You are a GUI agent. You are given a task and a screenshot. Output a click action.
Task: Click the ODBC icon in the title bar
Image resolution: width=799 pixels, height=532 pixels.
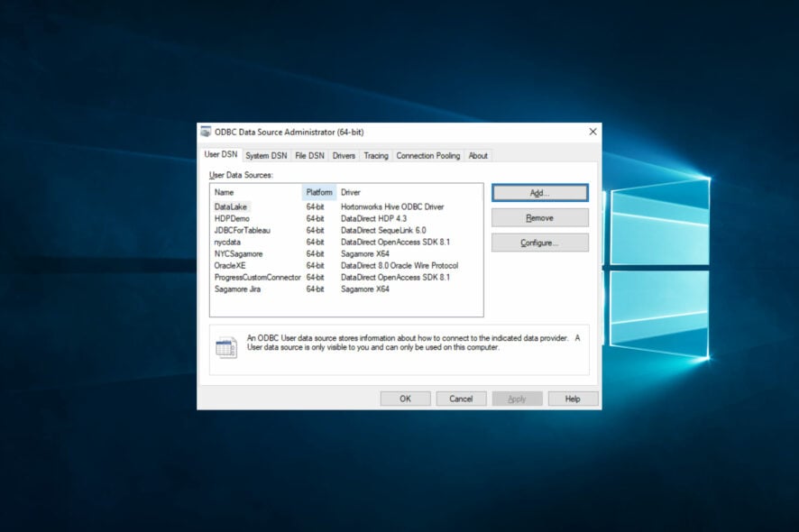tap(207, 131)
